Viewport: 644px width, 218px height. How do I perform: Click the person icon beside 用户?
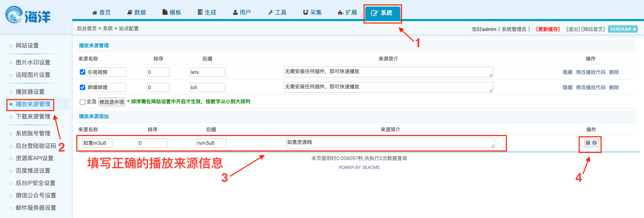pos(235,12)
